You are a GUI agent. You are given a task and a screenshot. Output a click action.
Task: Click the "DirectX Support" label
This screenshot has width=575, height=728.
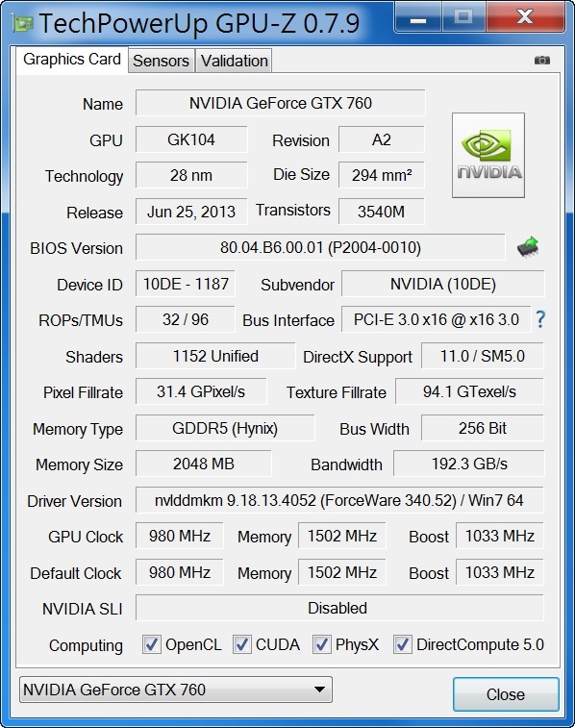(358, 357)
